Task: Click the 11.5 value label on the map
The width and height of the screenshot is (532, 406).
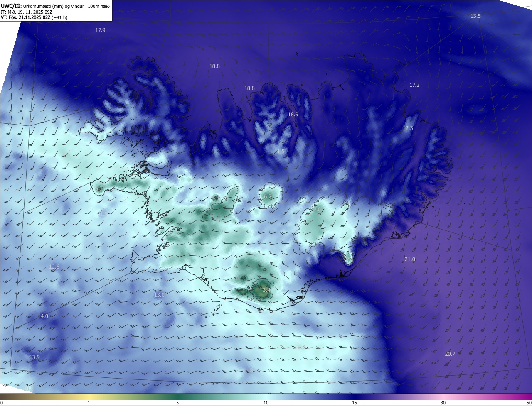Action: tap(280, 152)
